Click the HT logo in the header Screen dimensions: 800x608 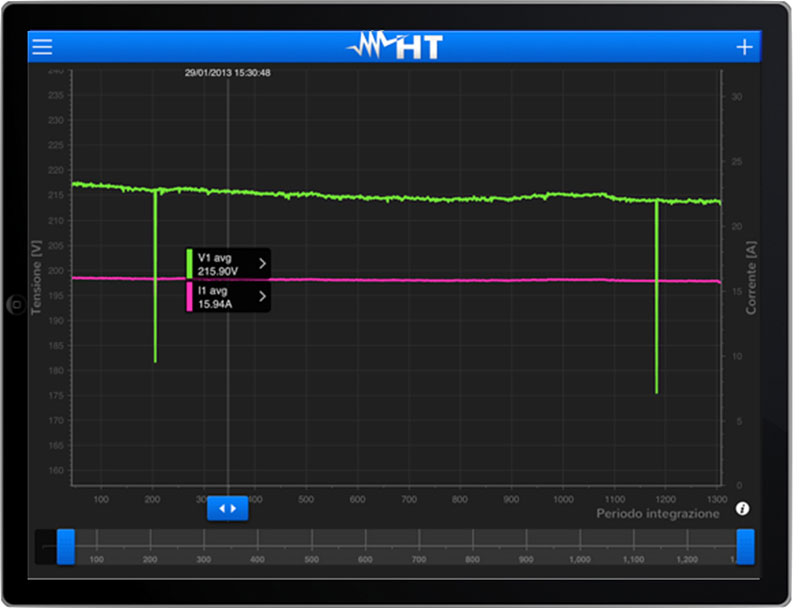tap(394, 47)
